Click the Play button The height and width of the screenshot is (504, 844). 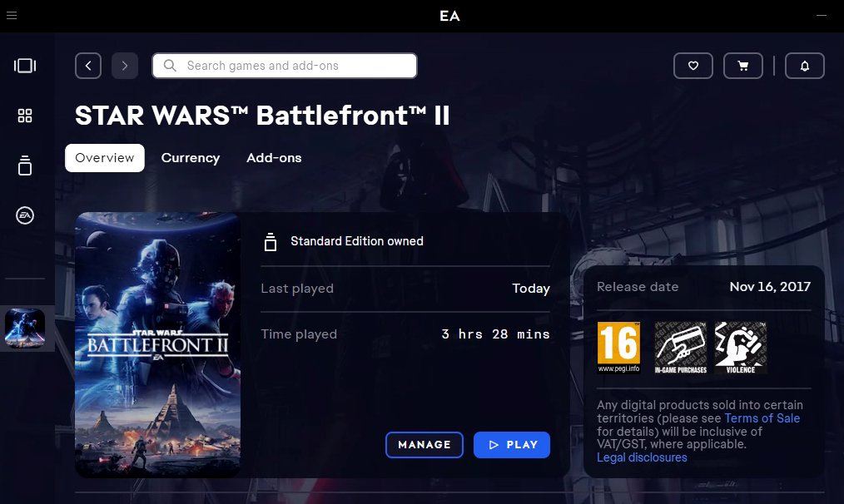tap(512, 445)
